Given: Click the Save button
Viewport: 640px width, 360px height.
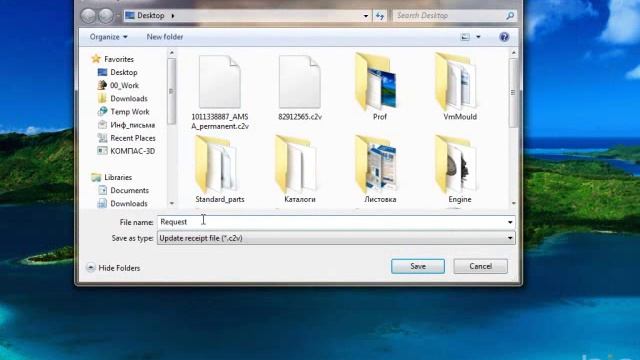Looking at the screenshot, I should click(x=418, y=266).
